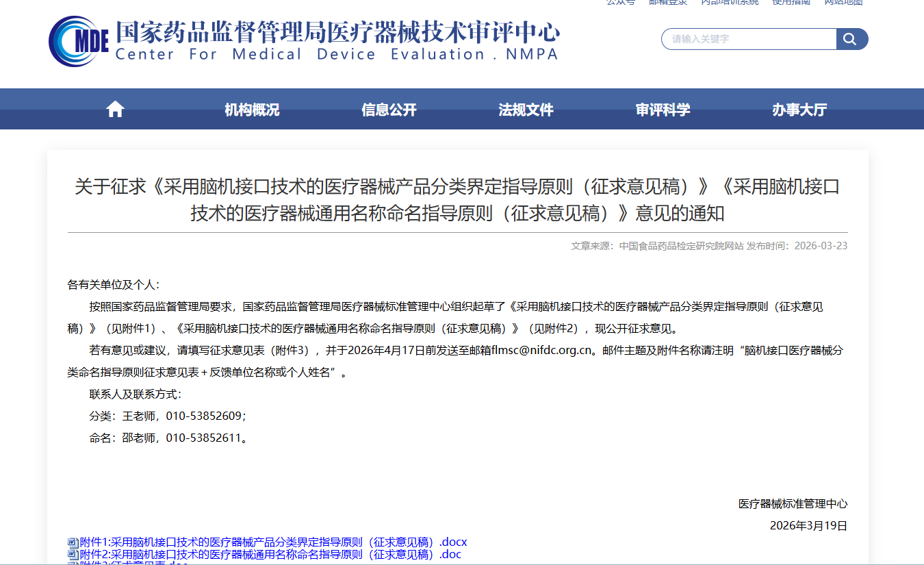Click the 使用指南 top link
This screenshot has height=565, width=924.
[791, 2]
